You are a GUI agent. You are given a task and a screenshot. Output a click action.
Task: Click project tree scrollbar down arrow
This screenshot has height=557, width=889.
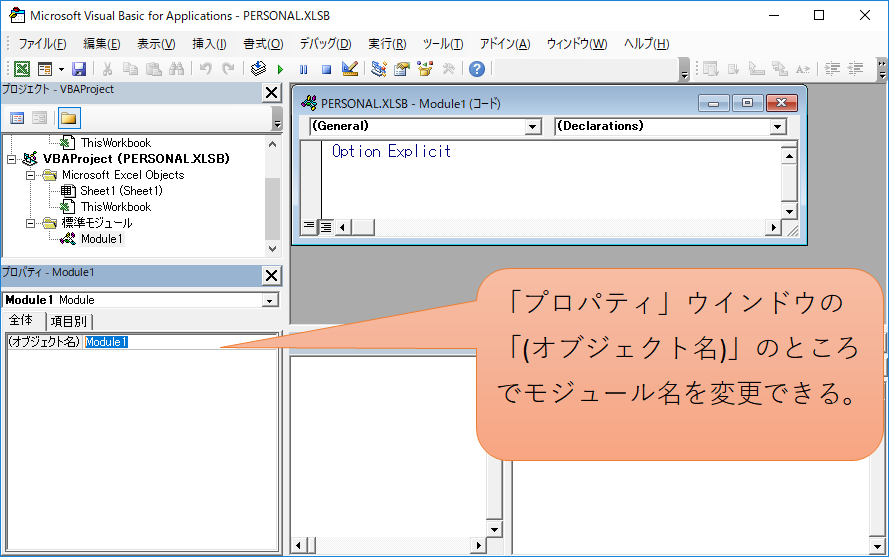[273, 248]
